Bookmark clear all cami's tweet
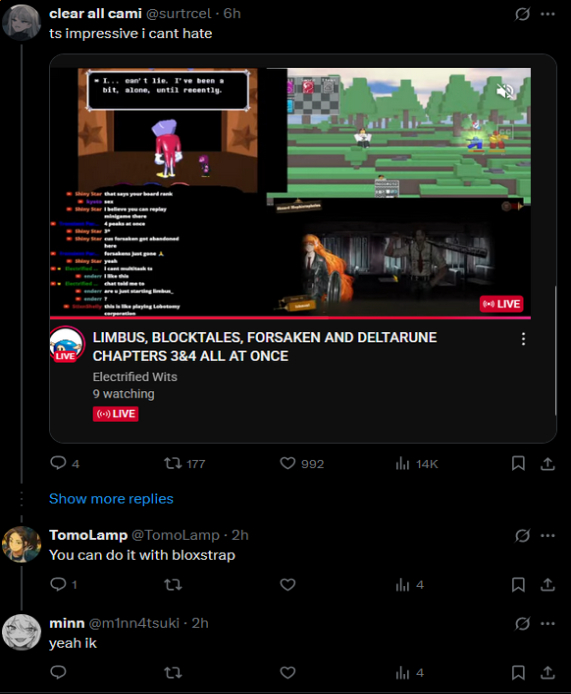 click(x=518, y=463)
